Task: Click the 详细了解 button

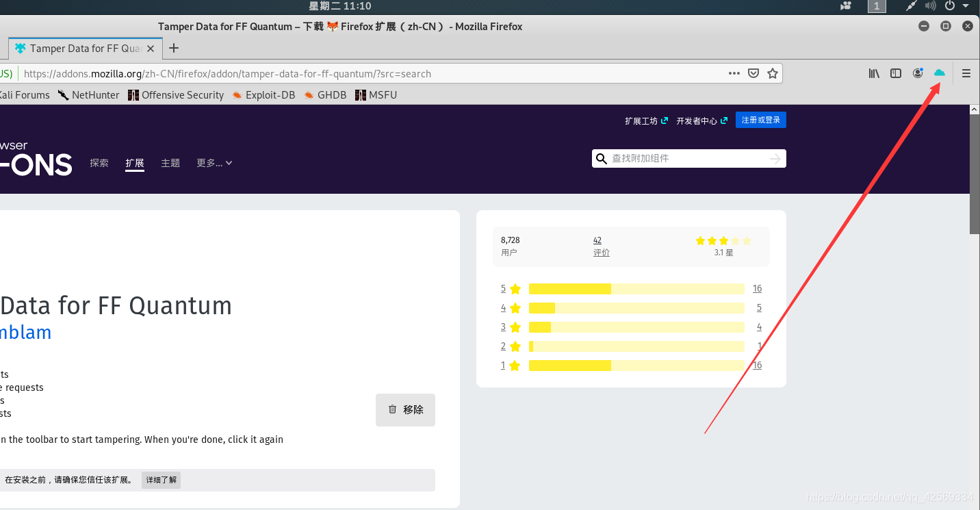Action: click(x=162, y=480)
